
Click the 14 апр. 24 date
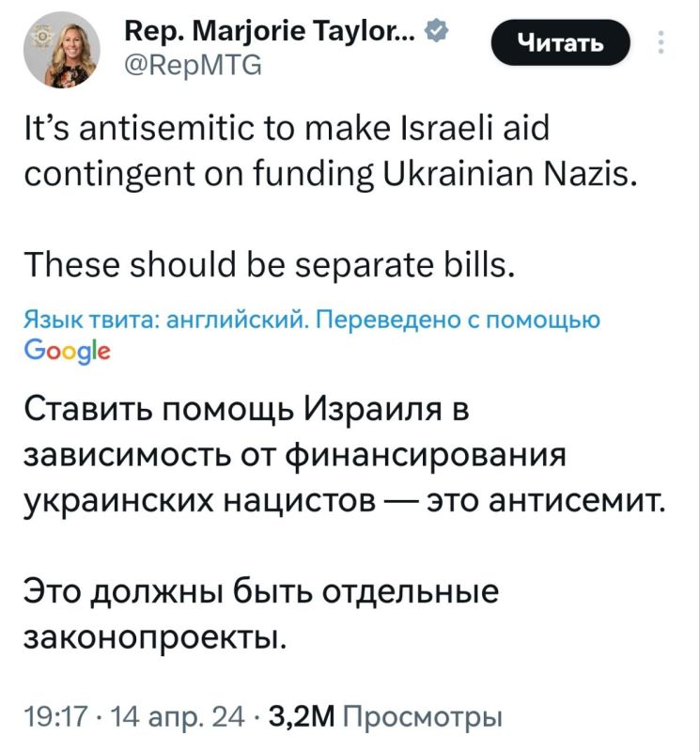coord(178,717)
